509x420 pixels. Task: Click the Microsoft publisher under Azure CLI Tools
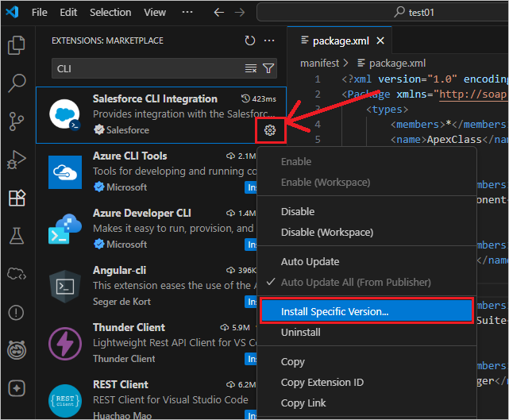point(126,187)
